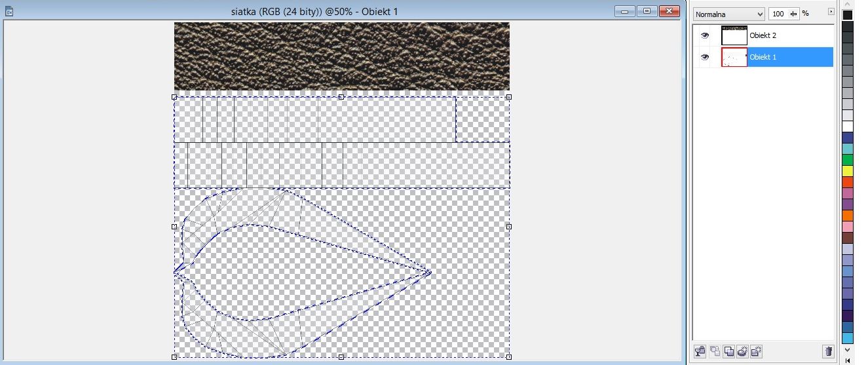Click the Obiekt 1 layer thumbnail
This screenshot has height=365, width=868.
734,58
